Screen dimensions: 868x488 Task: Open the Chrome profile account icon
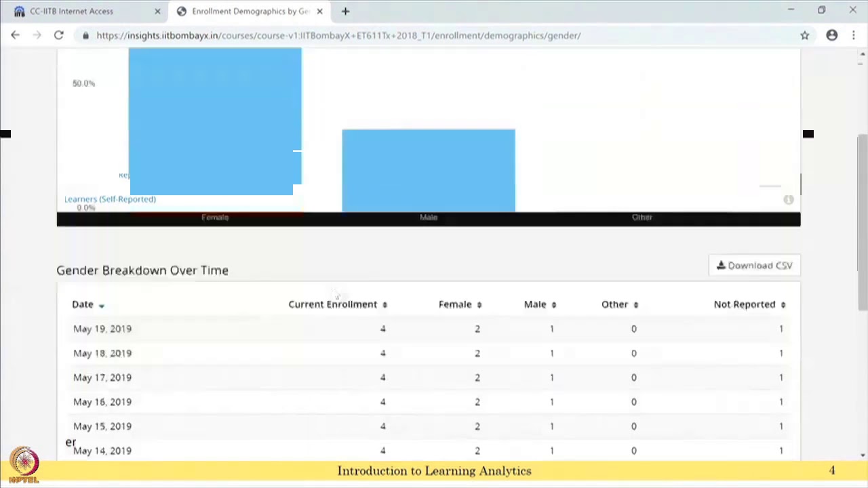[x=832, y=35]
